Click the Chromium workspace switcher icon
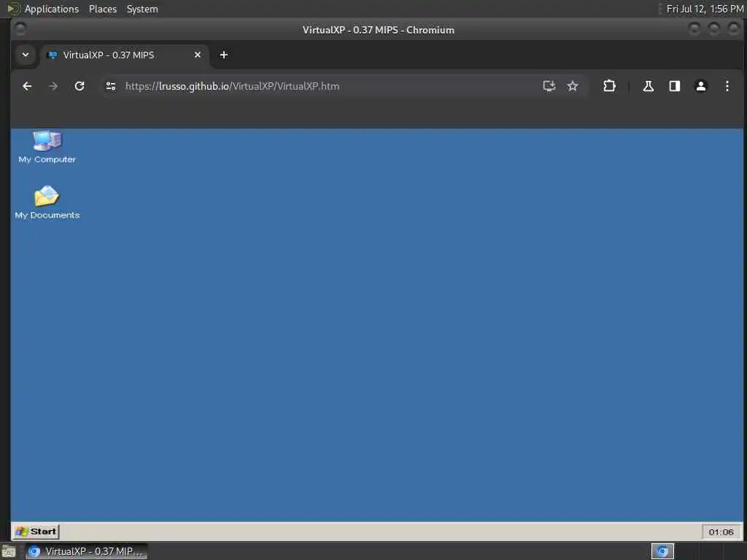This screenshot has width=747, height=560. 662,551
